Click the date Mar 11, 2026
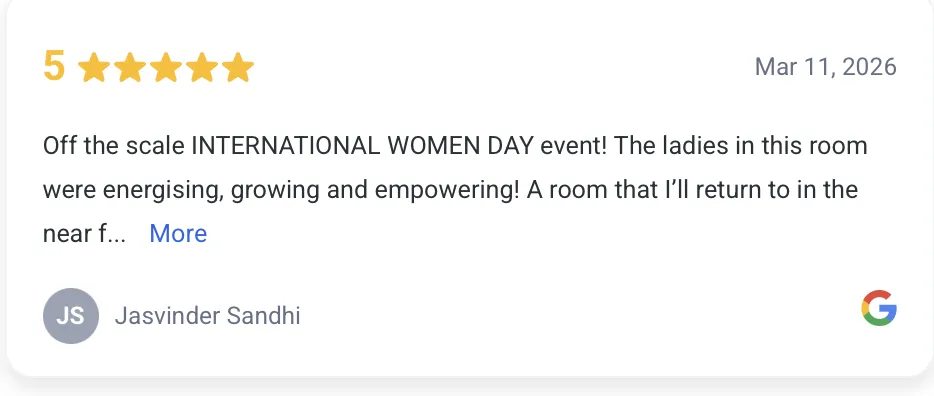 [x=826, y=67]
